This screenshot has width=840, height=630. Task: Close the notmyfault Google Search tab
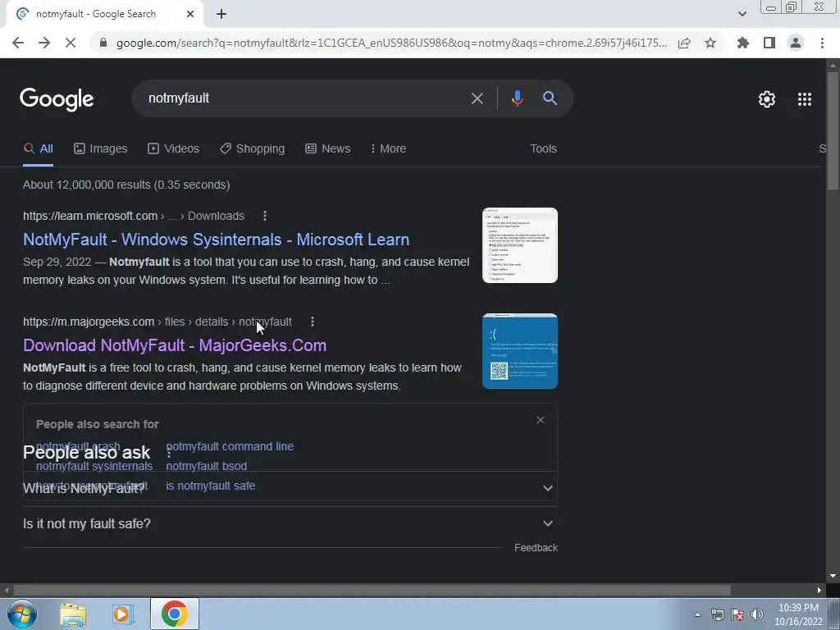[190, 14]
